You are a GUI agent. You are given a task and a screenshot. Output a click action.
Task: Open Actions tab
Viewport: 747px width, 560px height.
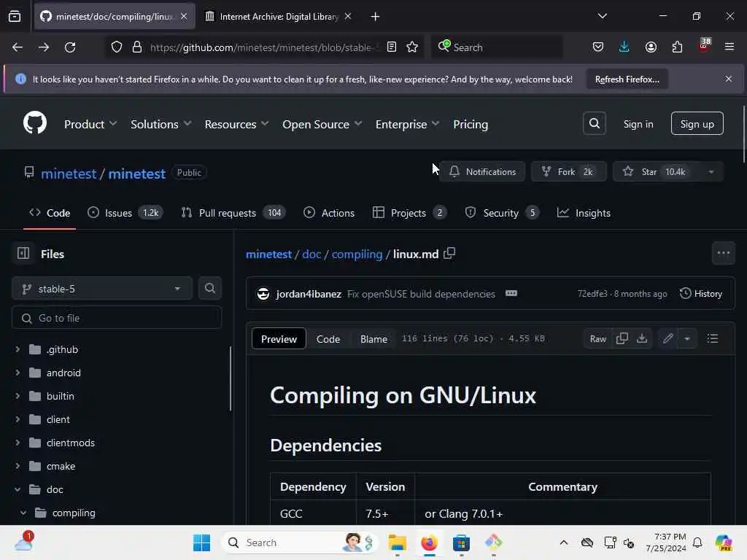point(329,213)
